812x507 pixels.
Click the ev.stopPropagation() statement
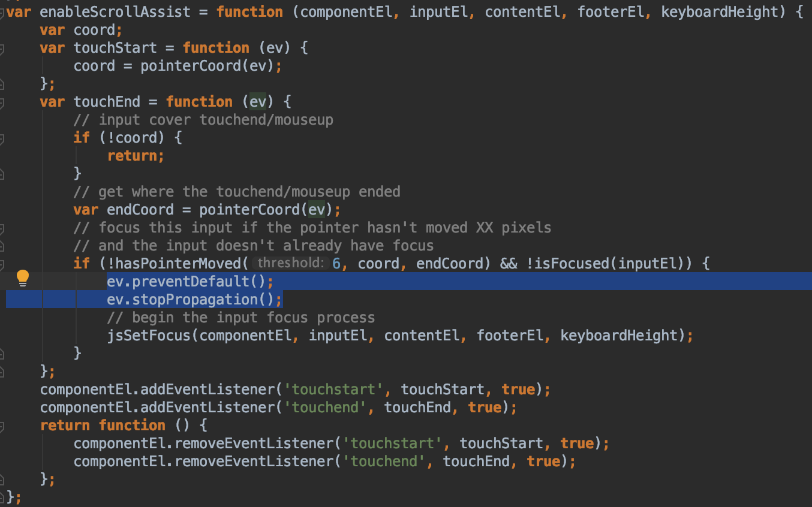coord(194,300)
